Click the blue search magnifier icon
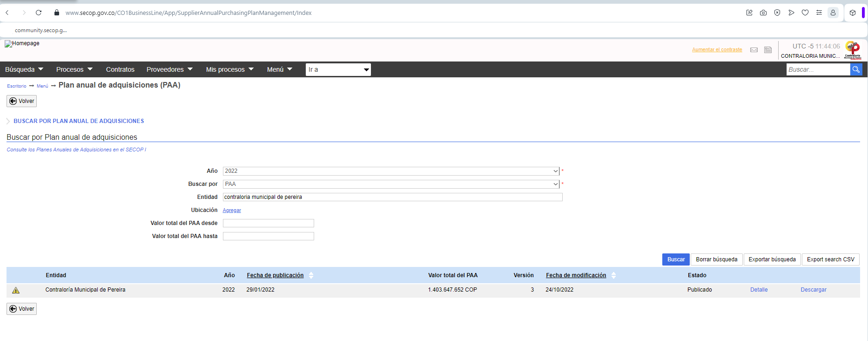The width and height of the screenshot is (868, 341). point(856,69)
